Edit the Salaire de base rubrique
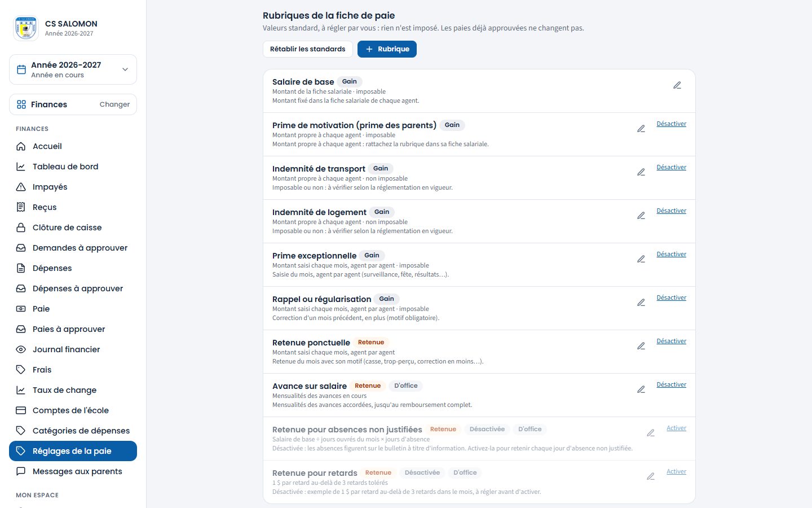The height and width of the screenshot is (508, 812). coord(677,85)
